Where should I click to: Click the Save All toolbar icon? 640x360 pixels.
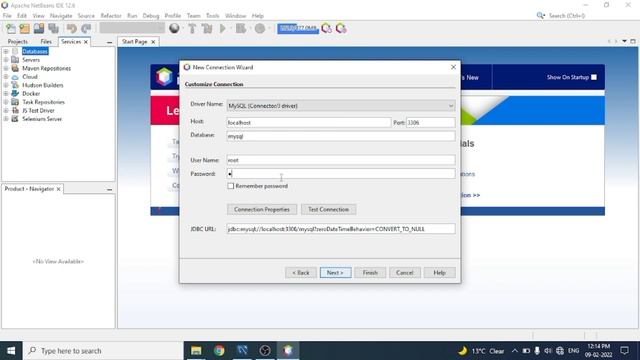pyautogui.click(x=53, y=29)
